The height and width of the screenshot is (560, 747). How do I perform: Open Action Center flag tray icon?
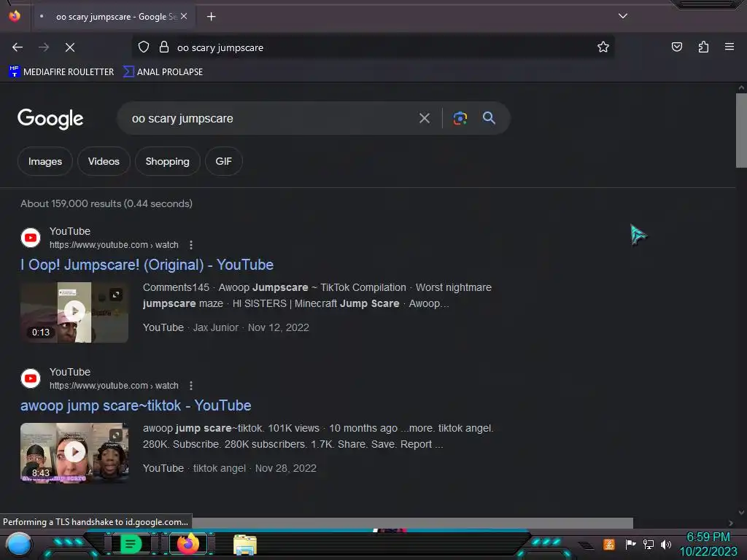631,544
